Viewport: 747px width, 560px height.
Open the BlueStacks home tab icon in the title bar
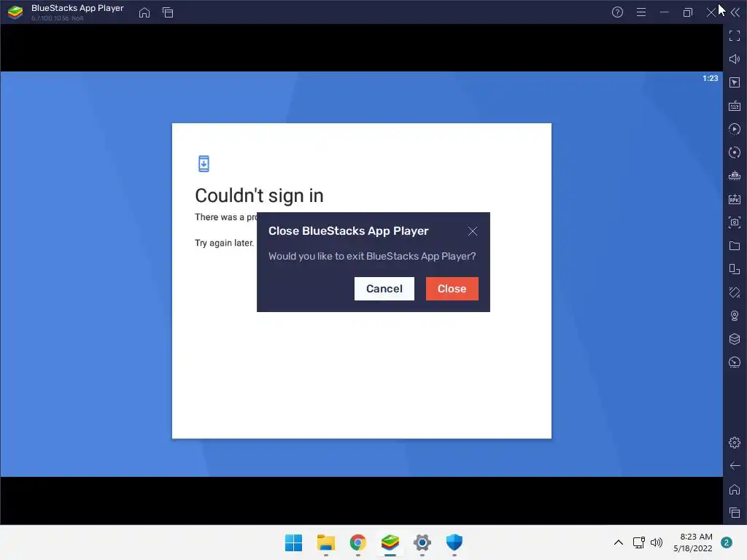(x=144, y=12)
